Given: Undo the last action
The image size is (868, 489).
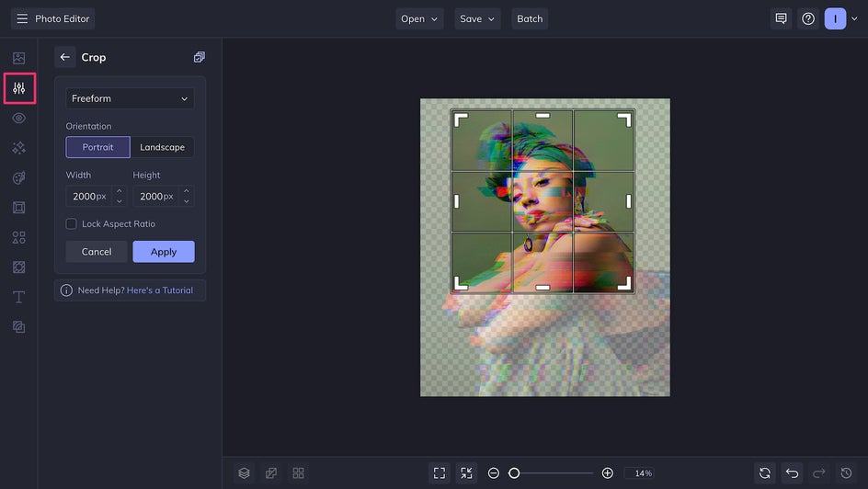Looking at the screenshot, I should pyautogui.click(x=793, y=473).
